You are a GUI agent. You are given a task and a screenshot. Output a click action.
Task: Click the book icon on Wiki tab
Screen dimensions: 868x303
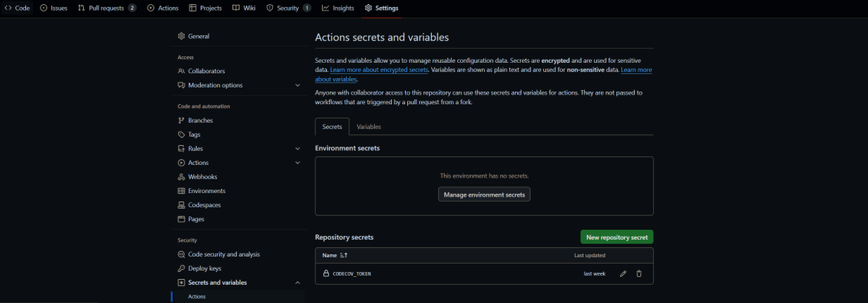(236, 8)
